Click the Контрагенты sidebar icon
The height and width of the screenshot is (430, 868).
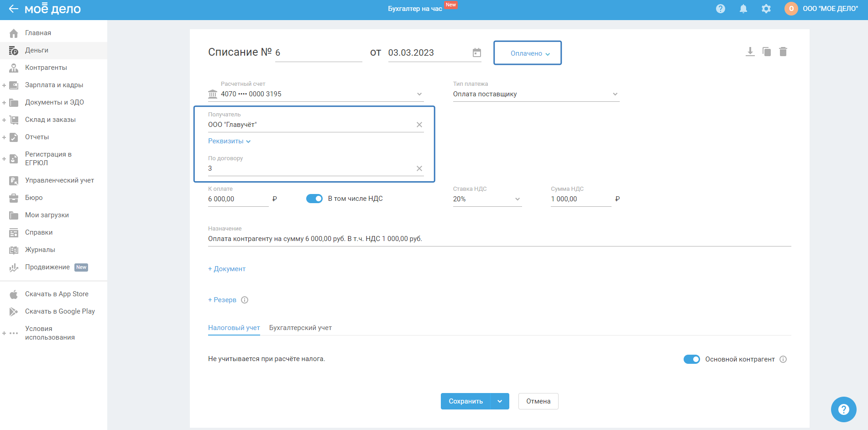pos(14,68)
